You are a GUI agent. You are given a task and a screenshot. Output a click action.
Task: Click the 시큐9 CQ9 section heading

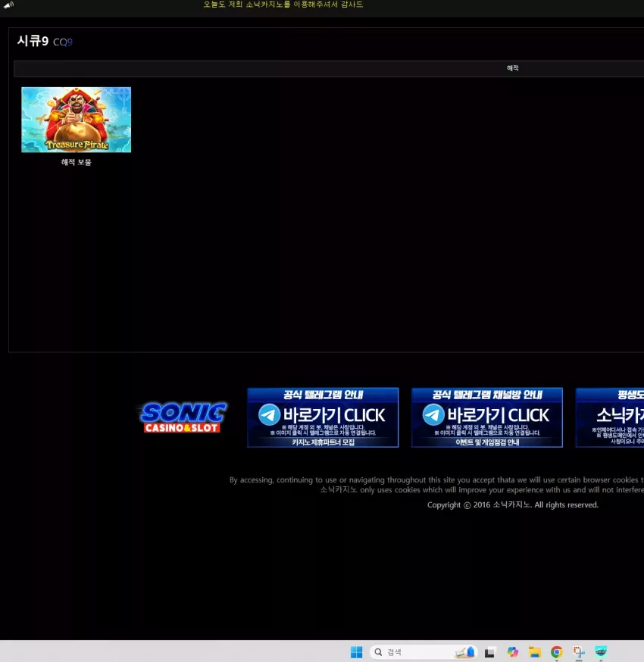point(45,42)
